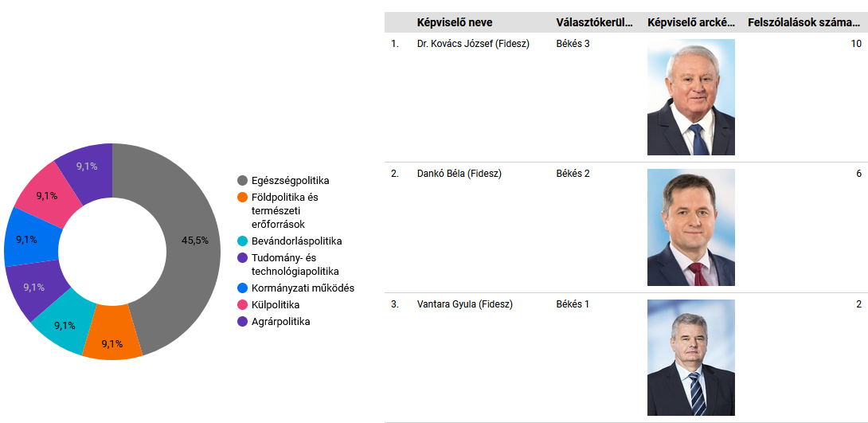Click the Agrárpolitika legend label
This screenshot has width=868, height=423.
pos(280,322)
